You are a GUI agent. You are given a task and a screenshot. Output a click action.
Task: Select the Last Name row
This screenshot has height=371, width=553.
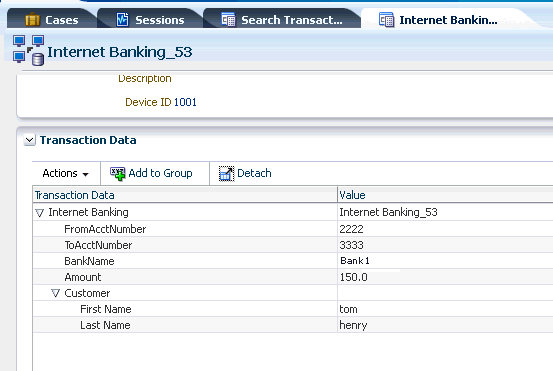coord(293,325)
